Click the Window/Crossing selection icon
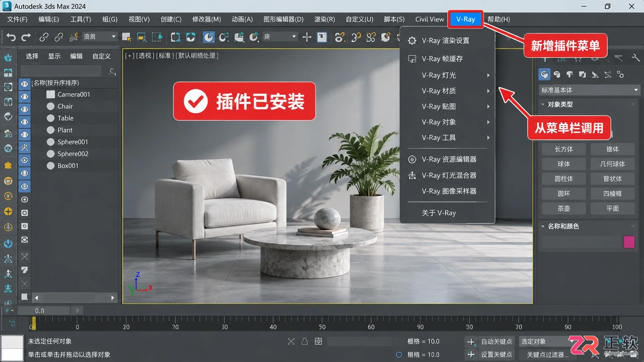 pos(175,37)
